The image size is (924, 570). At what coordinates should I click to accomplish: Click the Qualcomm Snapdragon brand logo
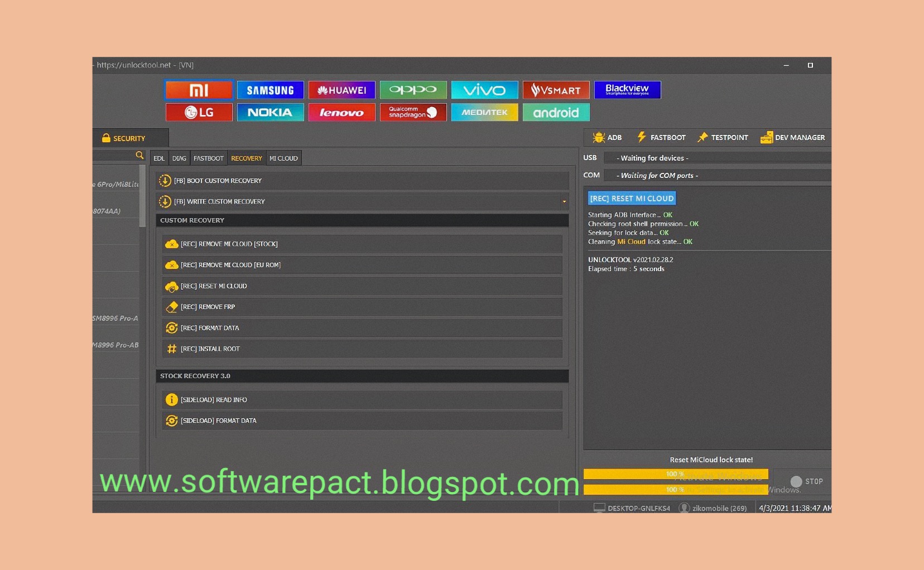point(413,112)
